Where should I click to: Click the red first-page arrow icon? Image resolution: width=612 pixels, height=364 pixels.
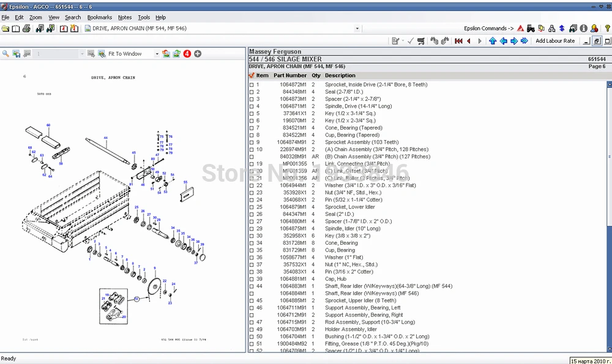tap(458, 41)
